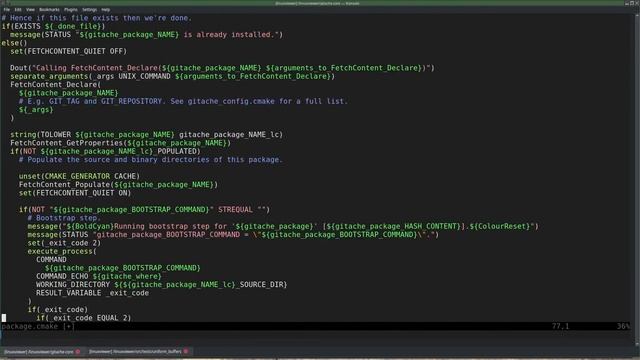640x360 pixels.
Task: Open the View menu
Action: (31, 9)
